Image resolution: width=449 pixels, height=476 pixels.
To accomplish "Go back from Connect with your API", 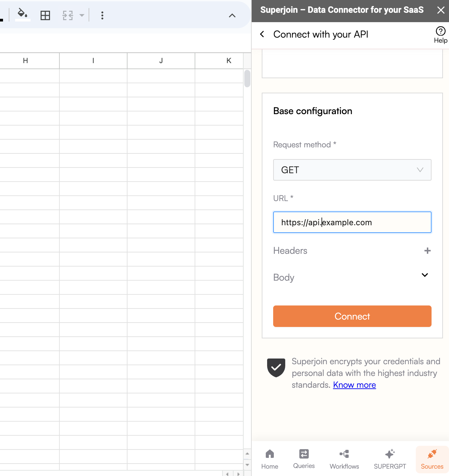I will tap(262, 34).
